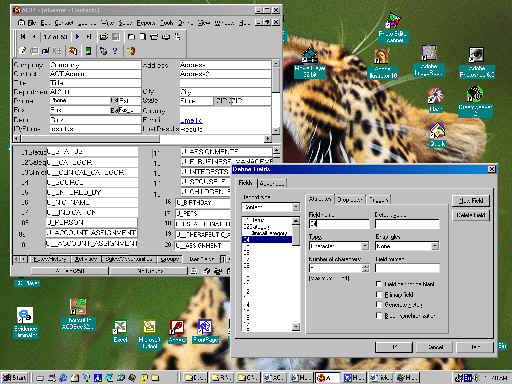
Task: Click the Field name input box
Action: point(339,224)
